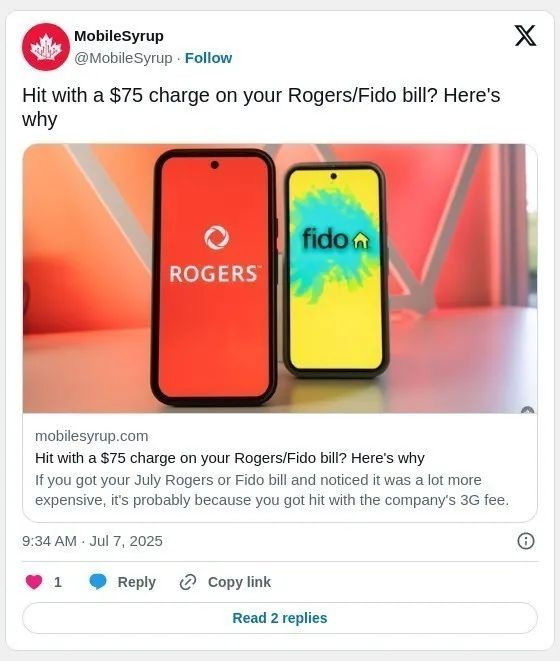
Task: Open the mobilesyrup.com domain link
Action: point(92,436)
